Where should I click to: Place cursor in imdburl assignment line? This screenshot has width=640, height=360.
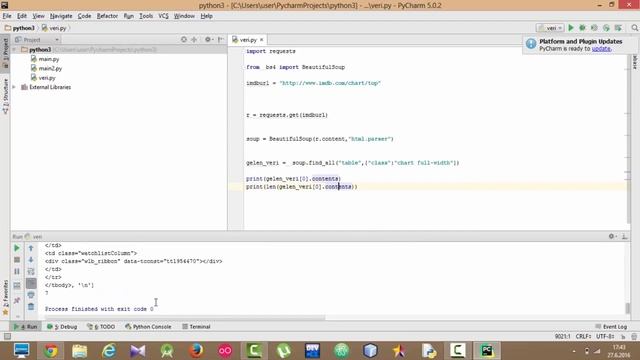[313, 83]
